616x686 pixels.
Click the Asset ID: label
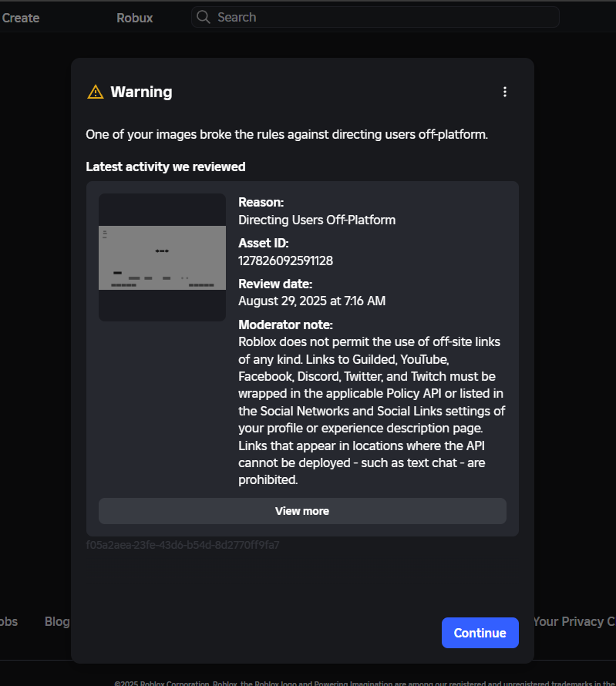[x=264, y=243]
